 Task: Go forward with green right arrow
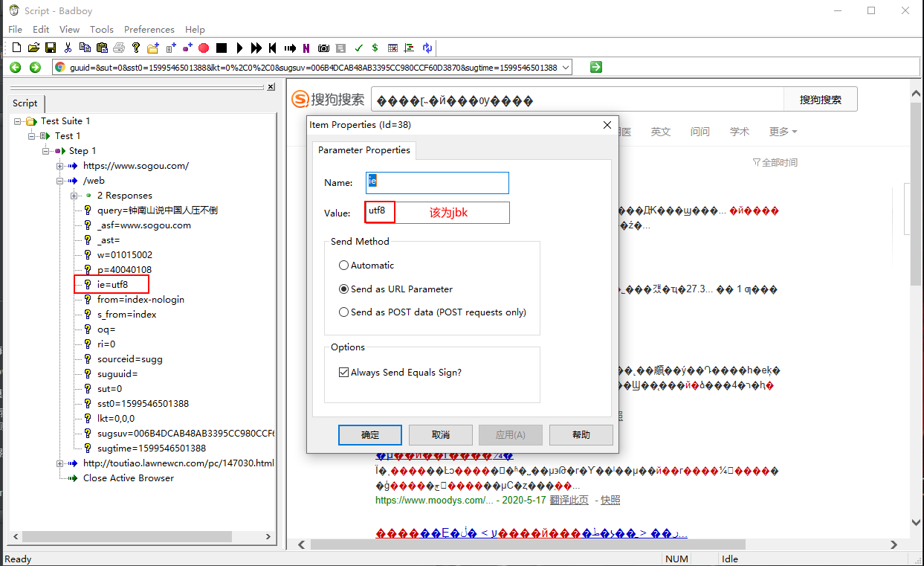(x=35, y=67)
